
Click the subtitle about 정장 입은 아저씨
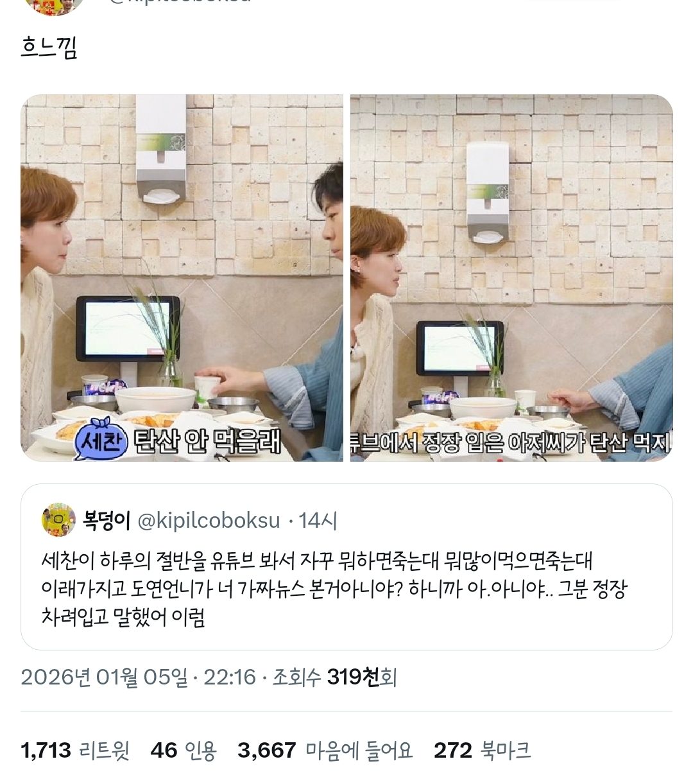click(511, 444)
